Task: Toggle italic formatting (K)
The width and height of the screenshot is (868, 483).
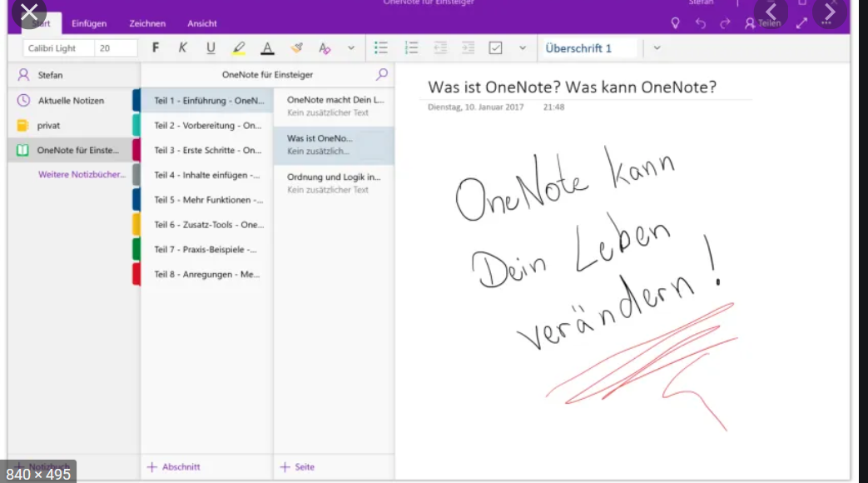Action: (183, 47)
